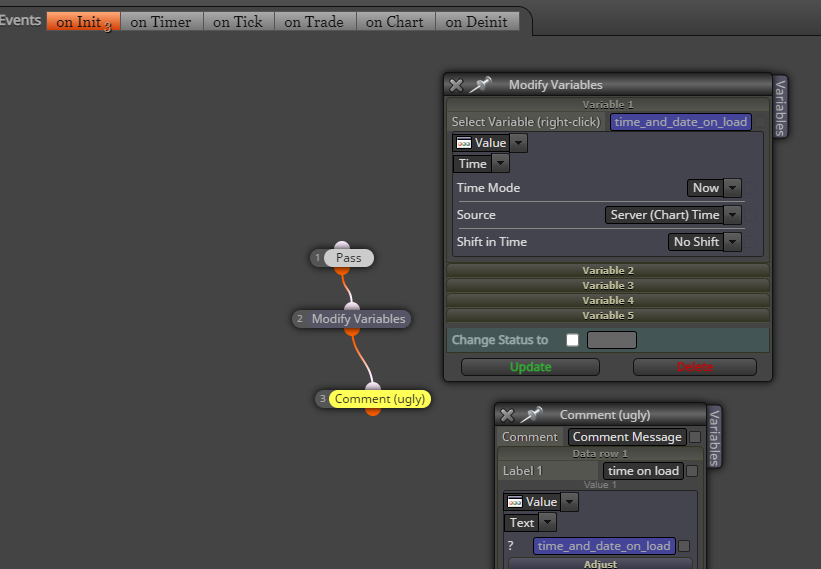Image resolution: width=821 pixels, height=569 pixels.
Task: Click the Delete button
Action: click(x=694, y=367)
